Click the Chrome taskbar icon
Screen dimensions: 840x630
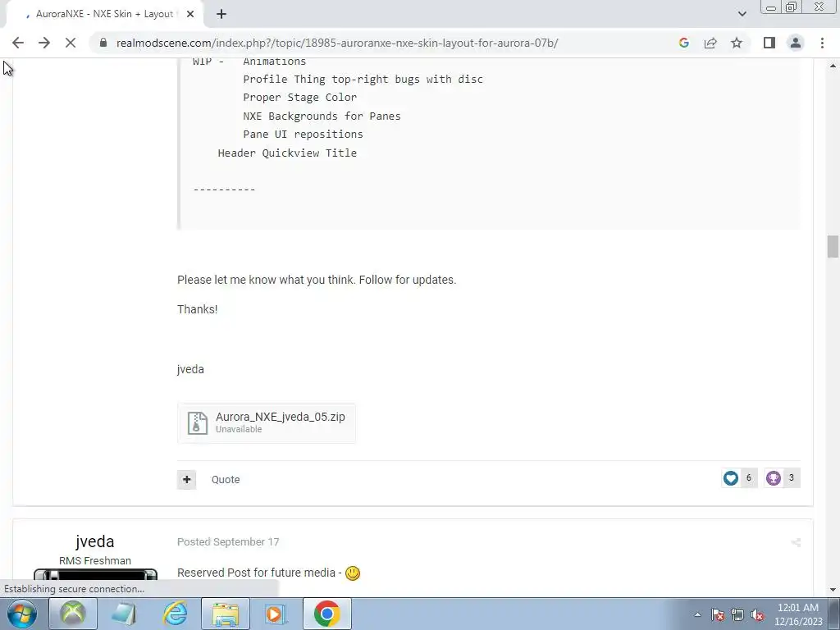click(x=327, y=614)
